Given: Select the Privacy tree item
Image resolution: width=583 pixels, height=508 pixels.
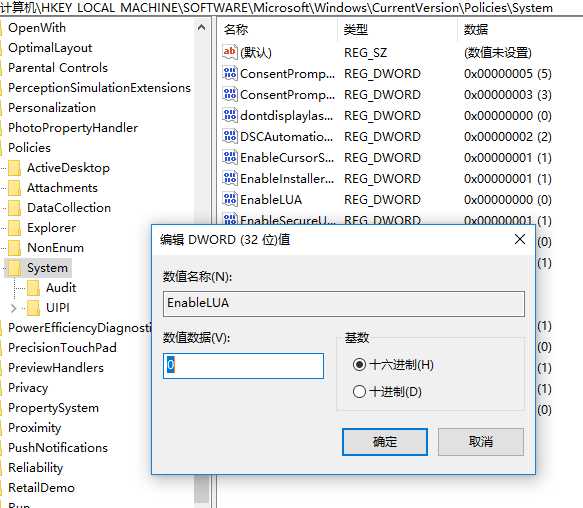Looking at the screenshot, I should pos(28,388).
